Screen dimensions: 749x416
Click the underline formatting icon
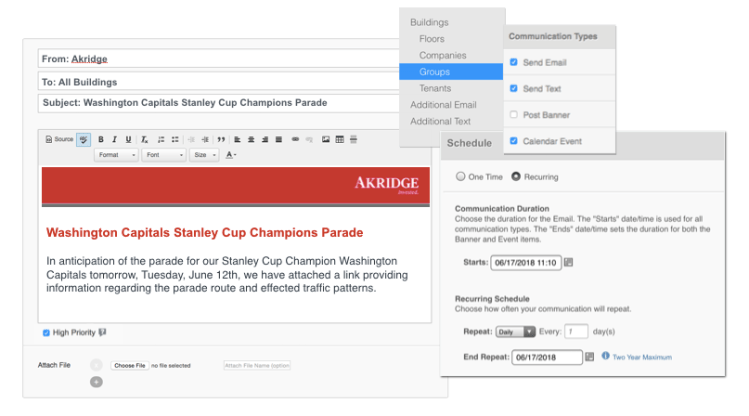(x=128, y=139)
